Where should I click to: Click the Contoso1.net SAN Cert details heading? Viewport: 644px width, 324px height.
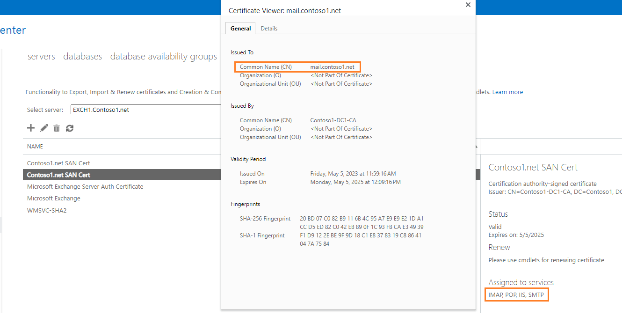533,167
